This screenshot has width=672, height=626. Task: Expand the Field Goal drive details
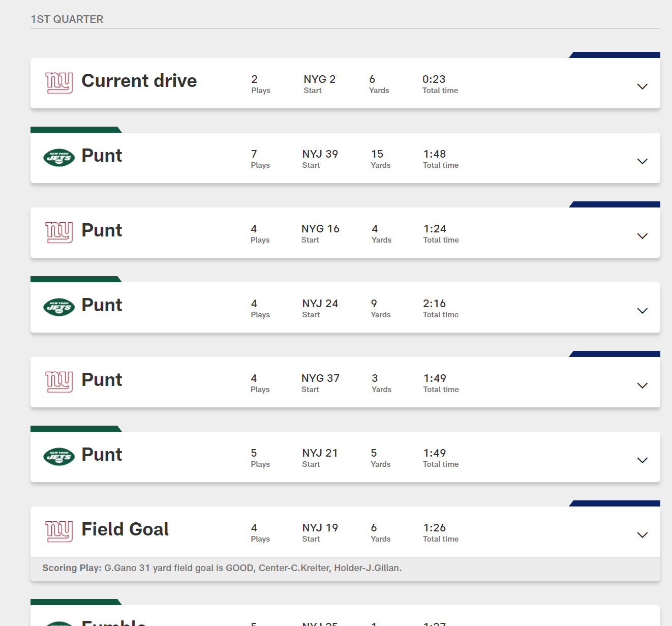point(642,535)
